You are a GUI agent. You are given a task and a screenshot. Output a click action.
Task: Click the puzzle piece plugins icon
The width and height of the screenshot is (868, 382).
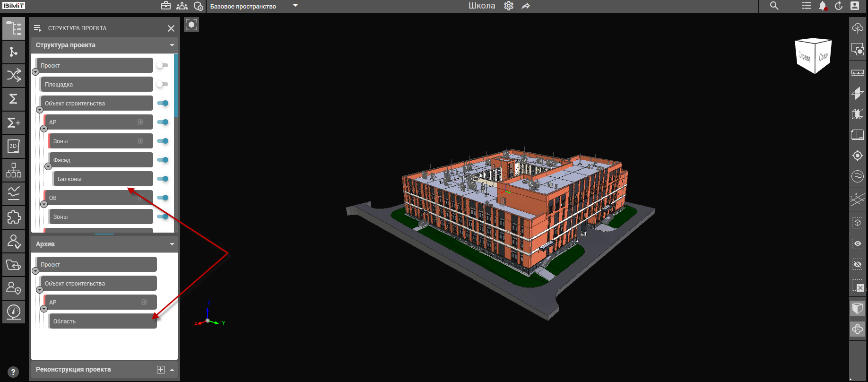coord(14,217)
